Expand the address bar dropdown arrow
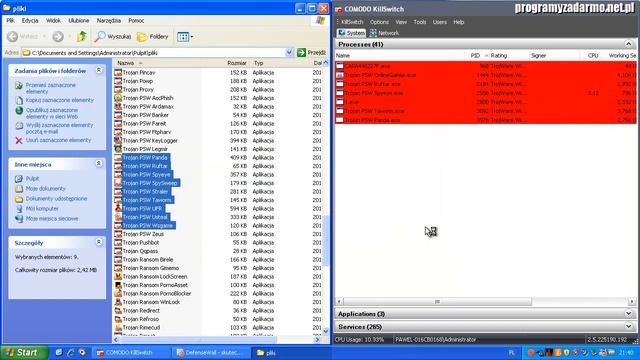Image resolution: width=640 pixels, height=360 pixels. click(289, 53)
